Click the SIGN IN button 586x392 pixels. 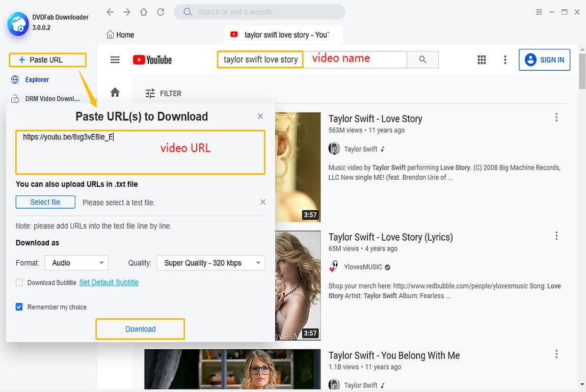click(544, 60)
